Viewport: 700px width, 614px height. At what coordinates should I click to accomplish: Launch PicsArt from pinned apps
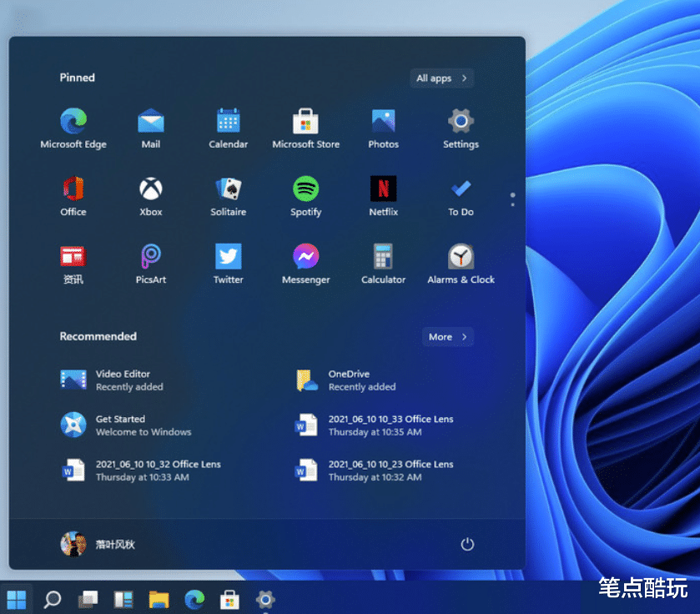tap(150, 256)
